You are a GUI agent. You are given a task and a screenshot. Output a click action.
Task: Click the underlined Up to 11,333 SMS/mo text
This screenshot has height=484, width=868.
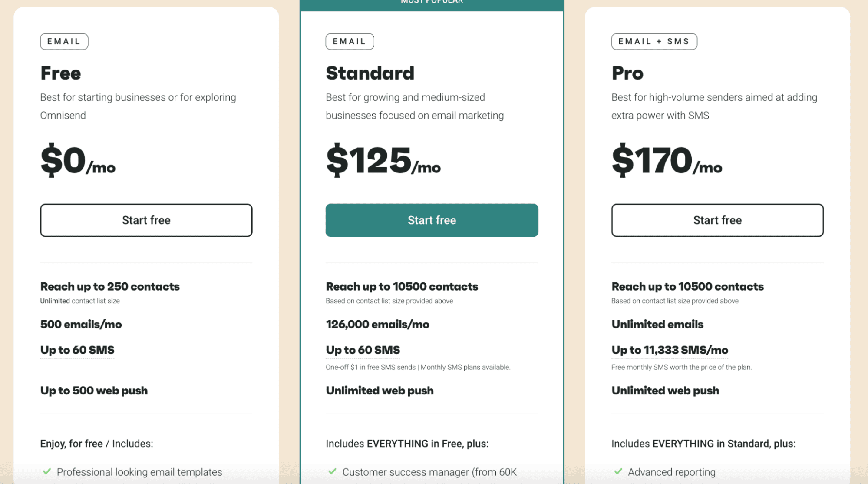(x=670, y=350)
